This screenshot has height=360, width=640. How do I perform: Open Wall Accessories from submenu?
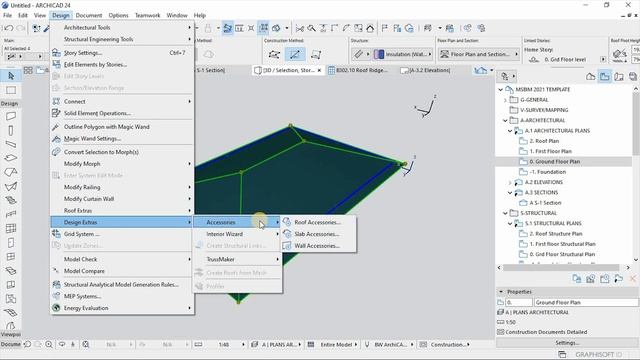[x=317, y=246]
